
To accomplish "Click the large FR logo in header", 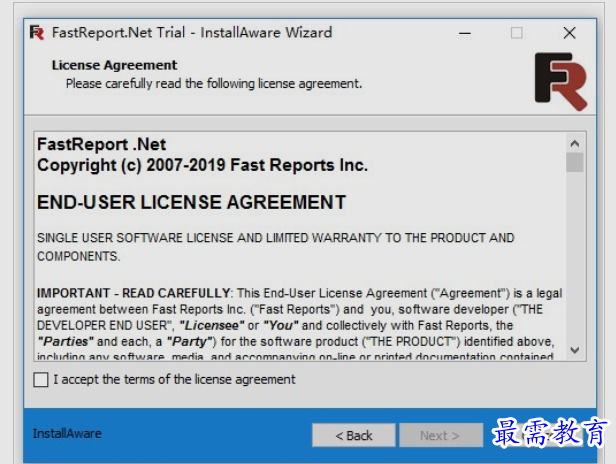I will [x=561, y=81].
